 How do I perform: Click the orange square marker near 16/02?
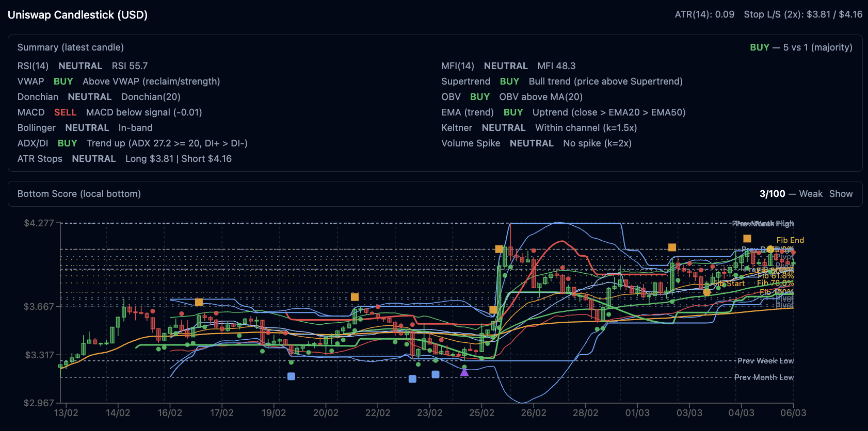click(x=199, y=302)
